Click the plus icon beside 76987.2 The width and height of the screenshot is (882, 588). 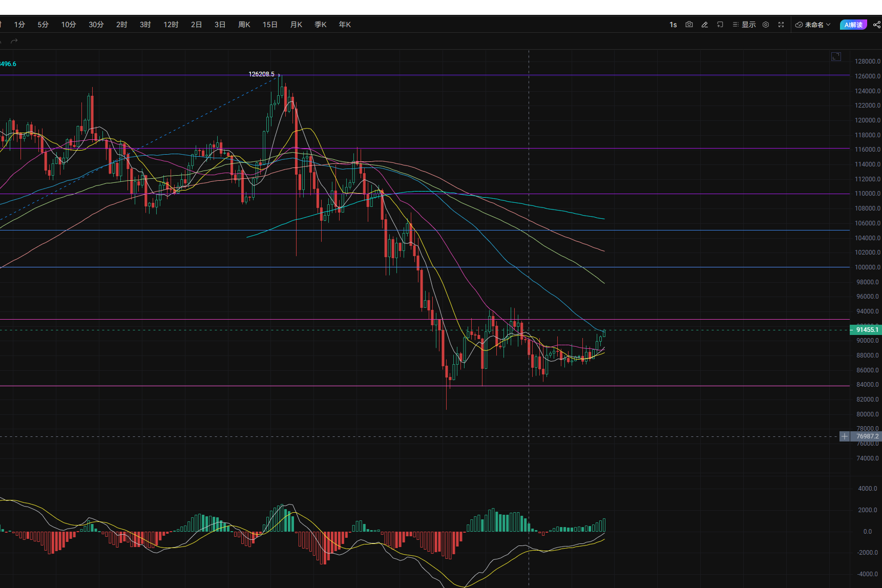pyautogui.click(x=844, y=436)
